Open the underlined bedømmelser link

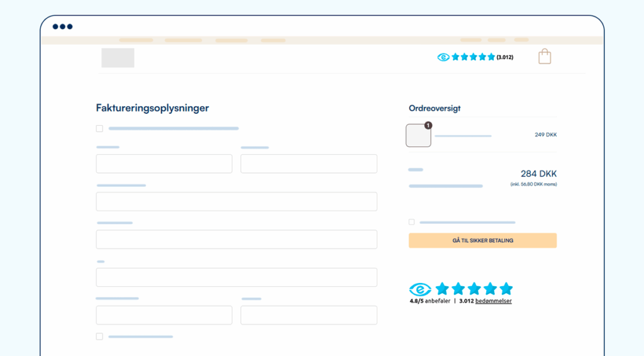pos(494,301)
